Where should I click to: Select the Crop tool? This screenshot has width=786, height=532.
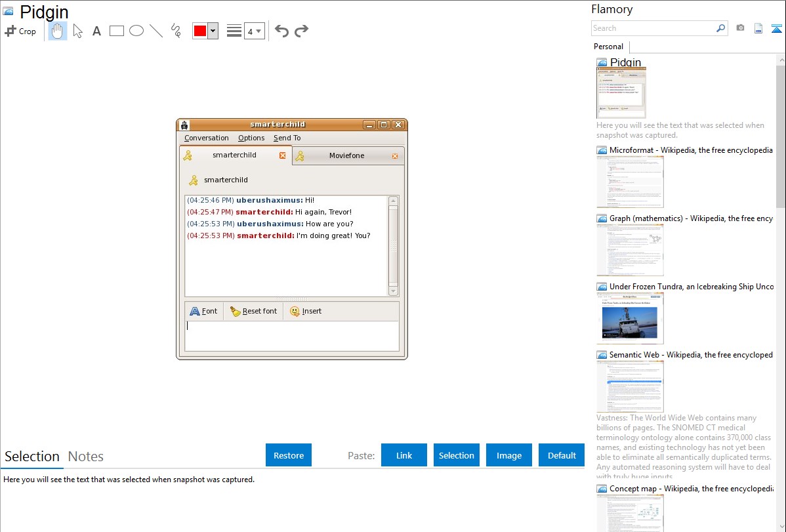[x=20, y=31]
